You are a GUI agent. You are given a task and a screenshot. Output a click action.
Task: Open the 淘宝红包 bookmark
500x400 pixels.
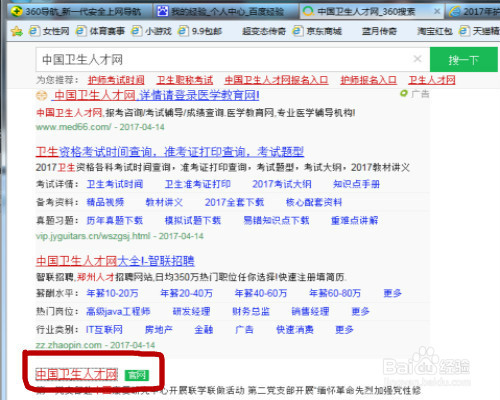tap(435, 31)
